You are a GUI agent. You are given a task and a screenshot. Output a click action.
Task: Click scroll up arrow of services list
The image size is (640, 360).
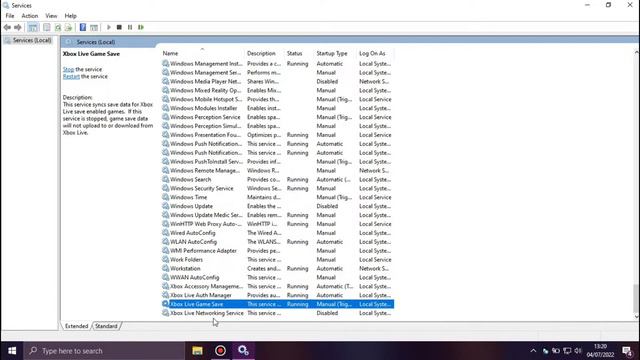[x=636, y=53]
